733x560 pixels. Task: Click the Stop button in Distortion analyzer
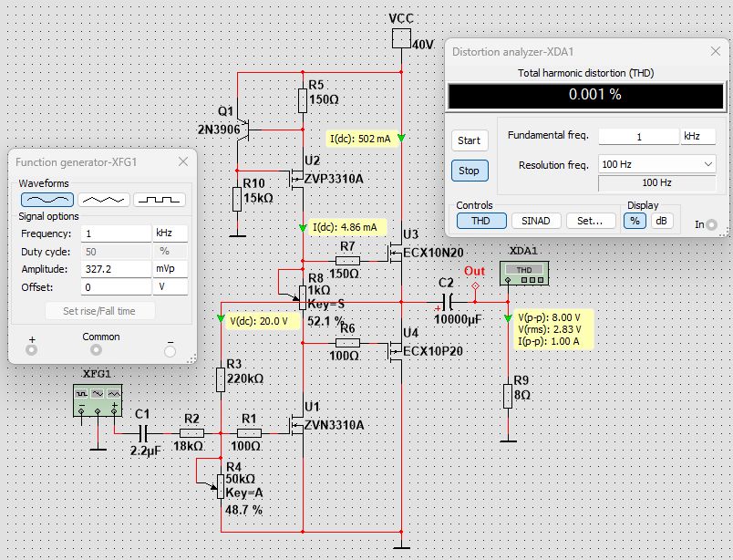point(470,171)
